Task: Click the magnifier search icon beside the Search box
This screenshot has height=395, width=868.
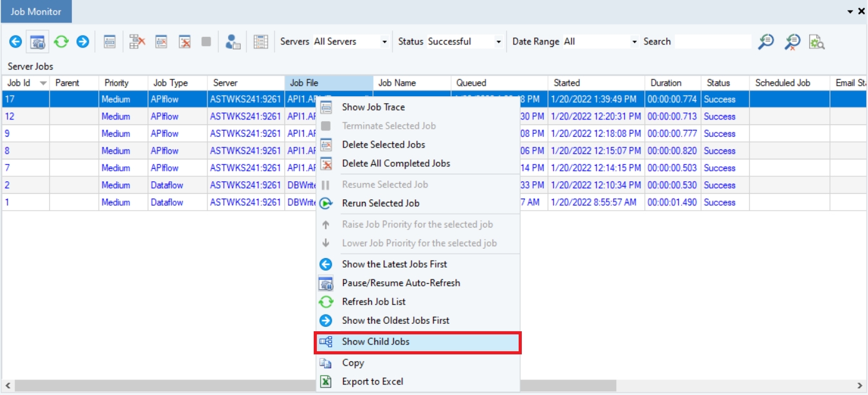Action: click(x=766, y=42)
